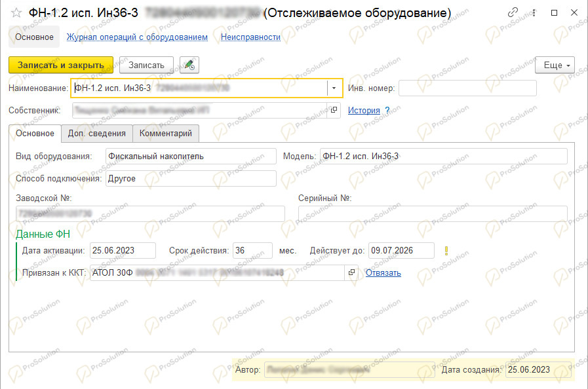
Task: Click the question mark help next to История
Action: [x=387, y=110]
